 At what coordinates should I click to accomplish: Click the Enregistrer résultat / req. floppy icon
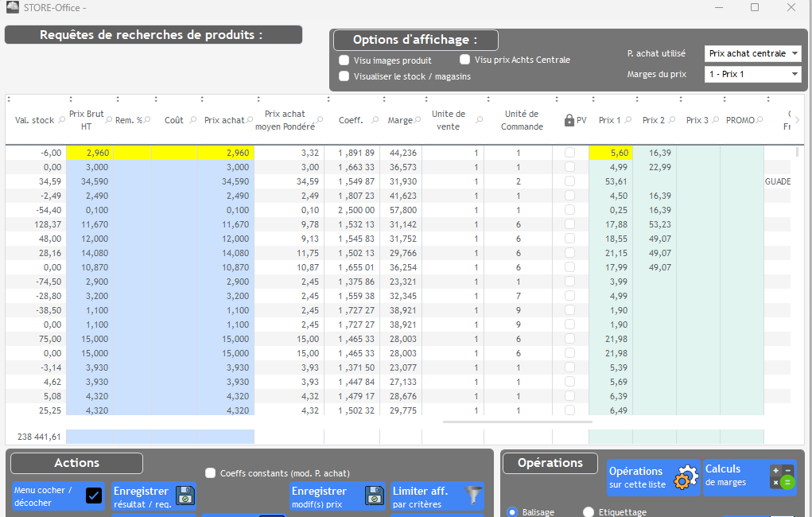(x=185, y=496)
